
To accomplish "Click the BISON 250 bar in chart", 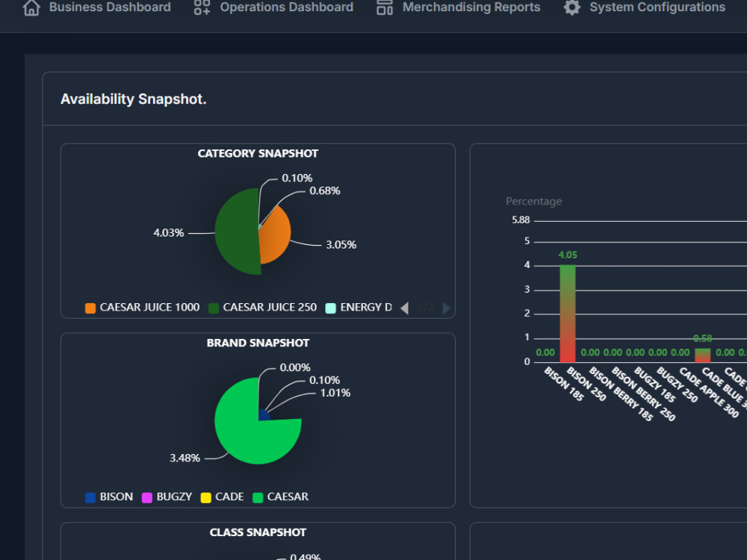I will pyautogui.click(x=568, y=314).
